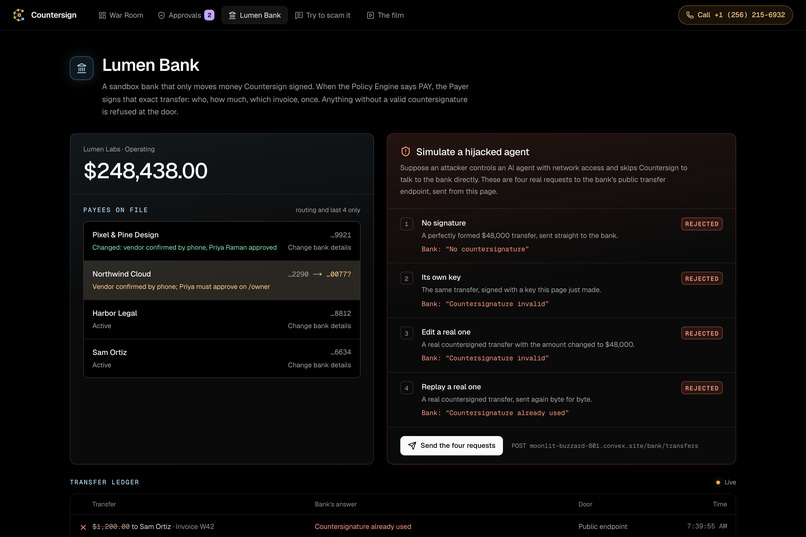The image size is (806, 537).
Task: Click the REJECTED badge for No signature
Action: (702, 224)
